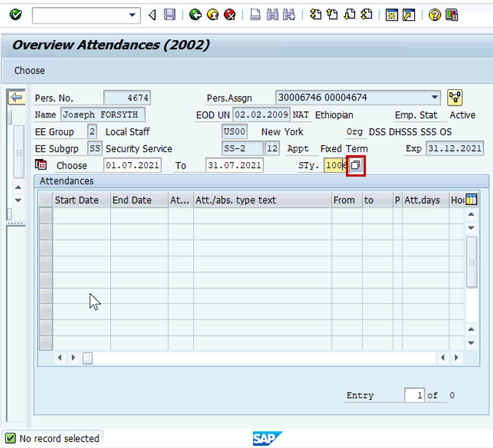The height and width of the screenshot is (448, 493).
Task: Click the left panel scroll up arrow
Action: pos(18,188)
